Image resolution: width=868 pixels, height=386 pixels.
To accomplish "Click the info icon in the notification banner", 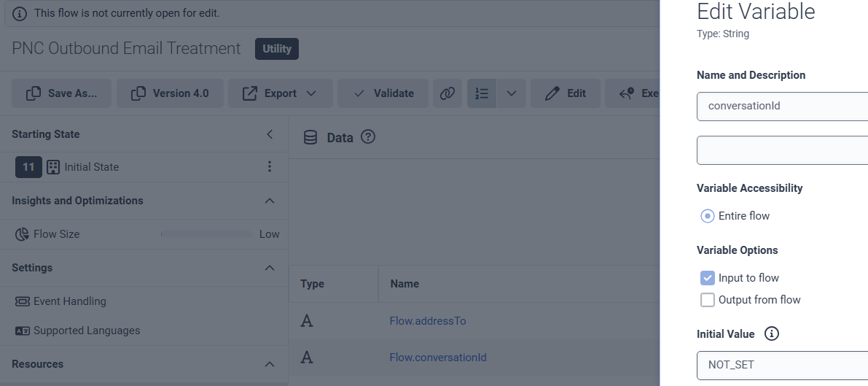I will tap(20, 14).
